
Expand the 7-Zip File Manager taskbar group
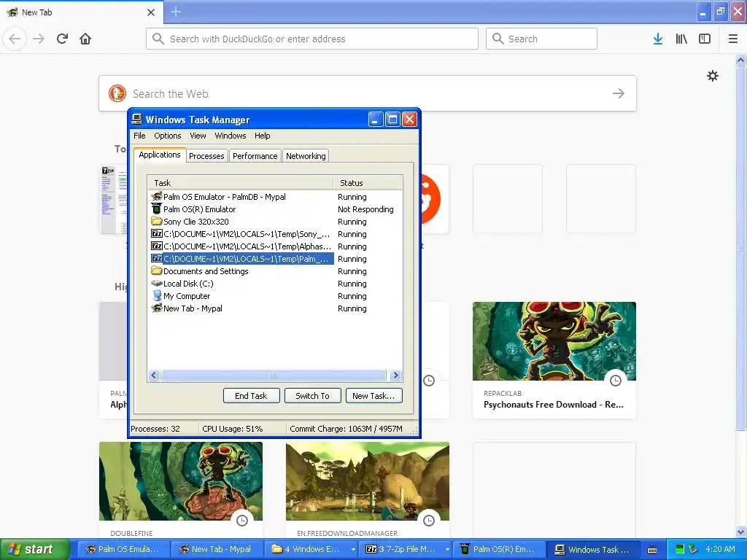[x=447, y=550]
